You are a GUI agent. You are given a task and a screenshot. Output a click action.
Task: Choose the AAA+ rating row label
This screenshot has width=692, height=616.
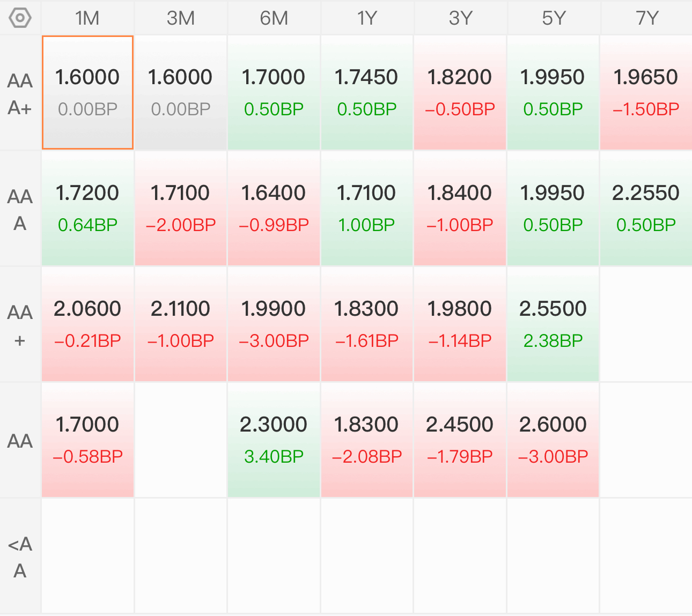coord(20,93)
